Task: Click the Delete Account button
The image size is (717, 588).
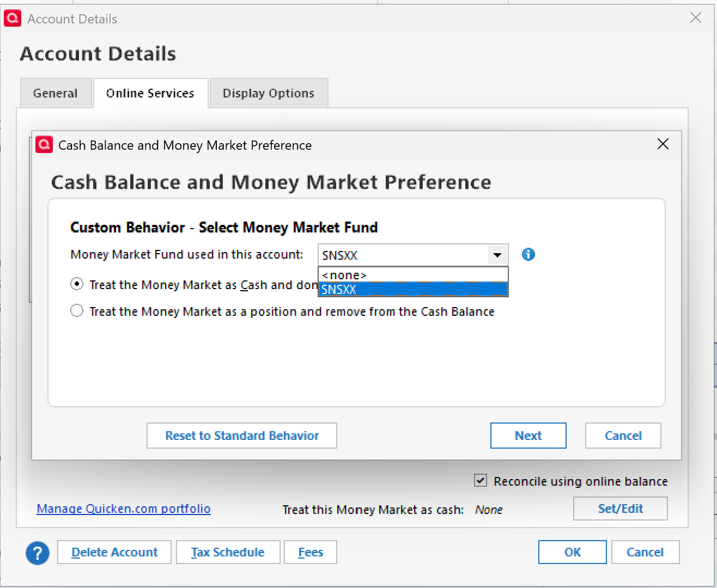Action: 114,552
